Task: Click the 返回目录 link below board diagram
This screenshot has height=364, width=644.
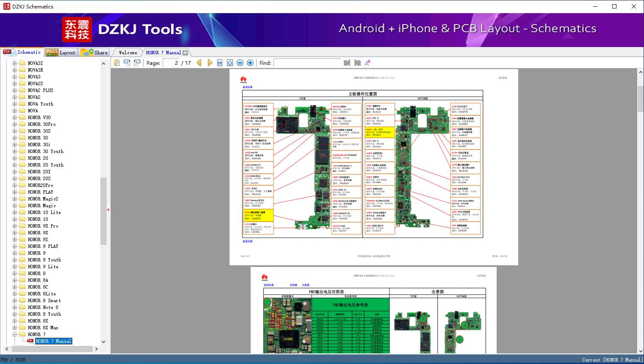Action: pos(248,241)
